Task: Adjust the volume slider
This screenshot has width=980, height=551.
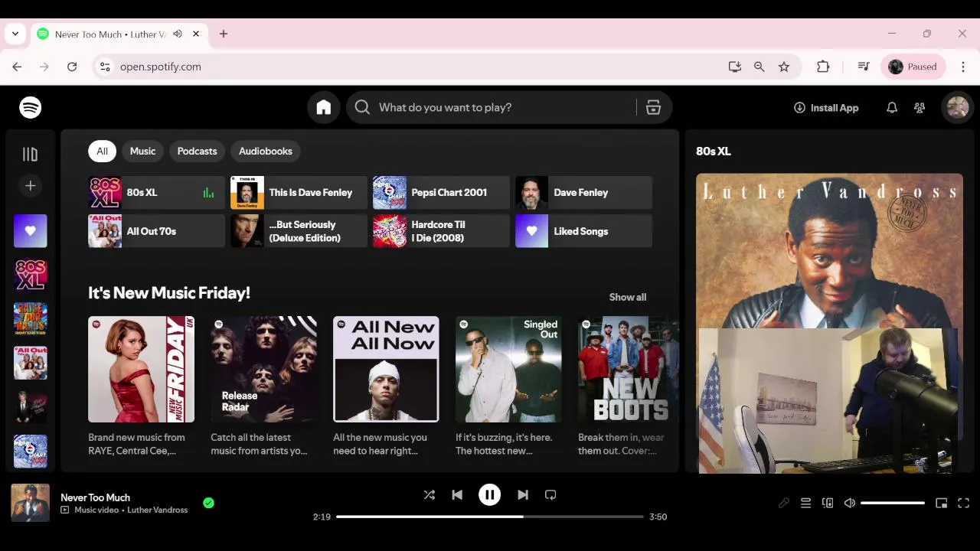Action: click(x=893, y=503)
